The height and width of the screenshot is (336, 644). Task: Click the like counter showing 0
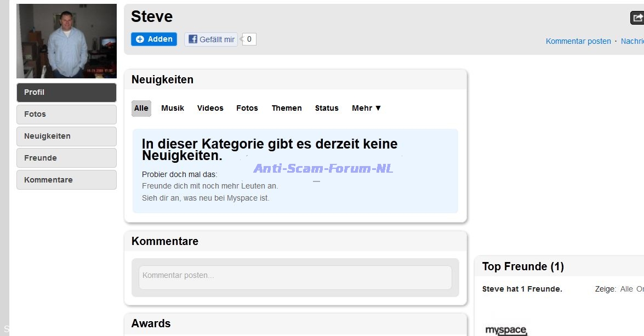[x=249, y=39]
